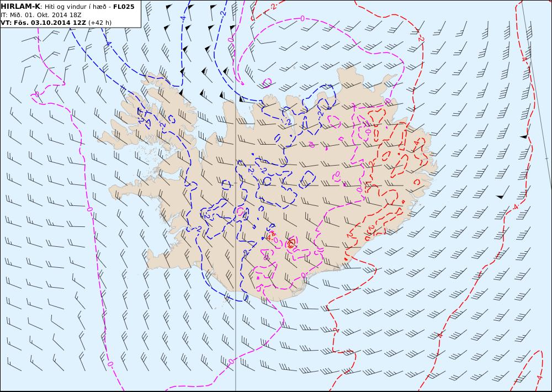Screen dimensions: 552x392
Task: Click the HIRLAM-K model name in legend
Action: pos(20,7)
